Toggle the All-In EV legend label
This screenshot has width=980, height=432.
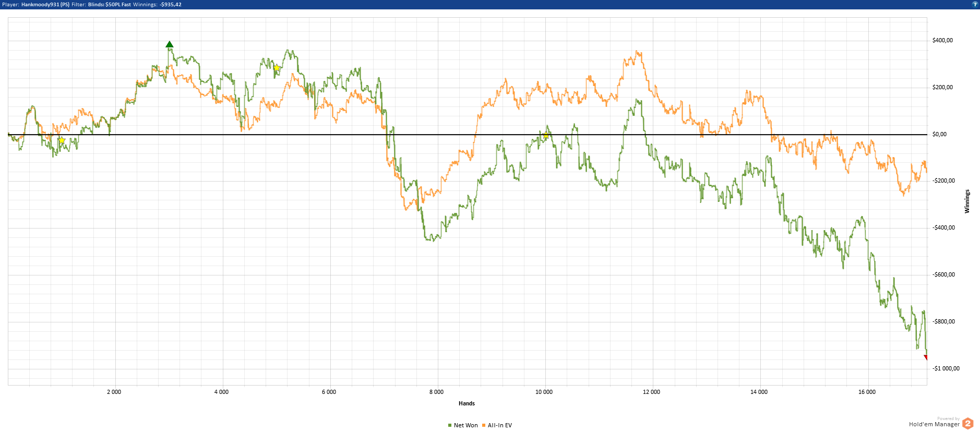point(500,425)
